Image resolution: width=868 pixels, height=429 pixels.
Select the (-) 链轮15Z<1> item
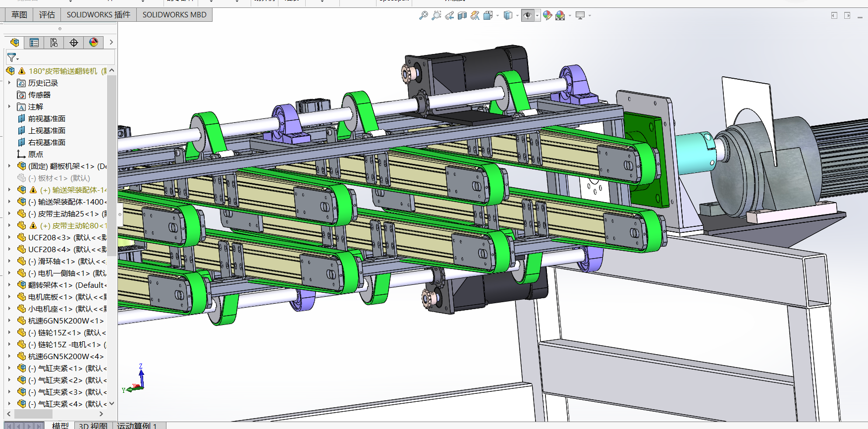[67, 333]
